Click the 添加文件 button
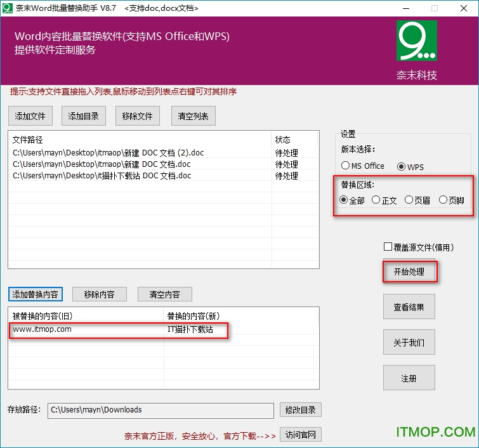The image size is (479, 448). coord(30,116)
